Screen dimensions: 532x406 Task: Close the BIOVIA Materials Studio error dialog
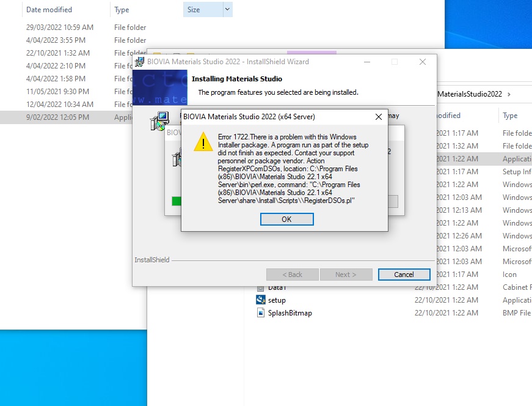pos(379,117)
